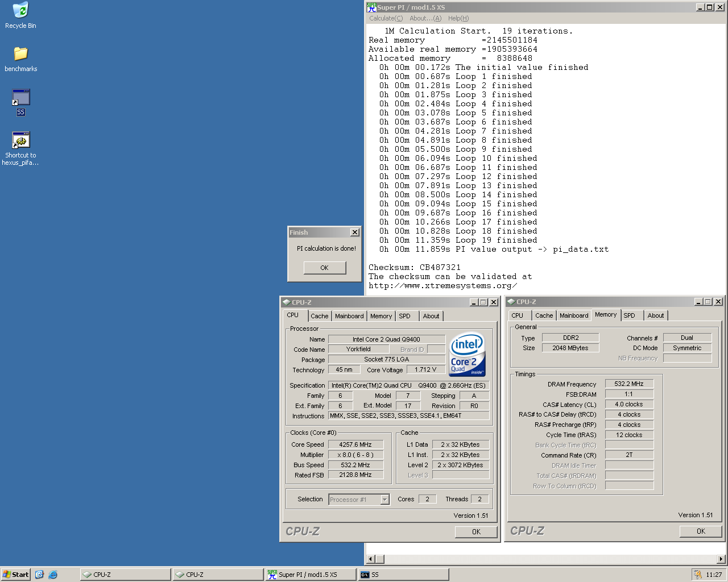The image size is (728, 582).
Task: Click the PI value output line
Action: click(494, 250)
